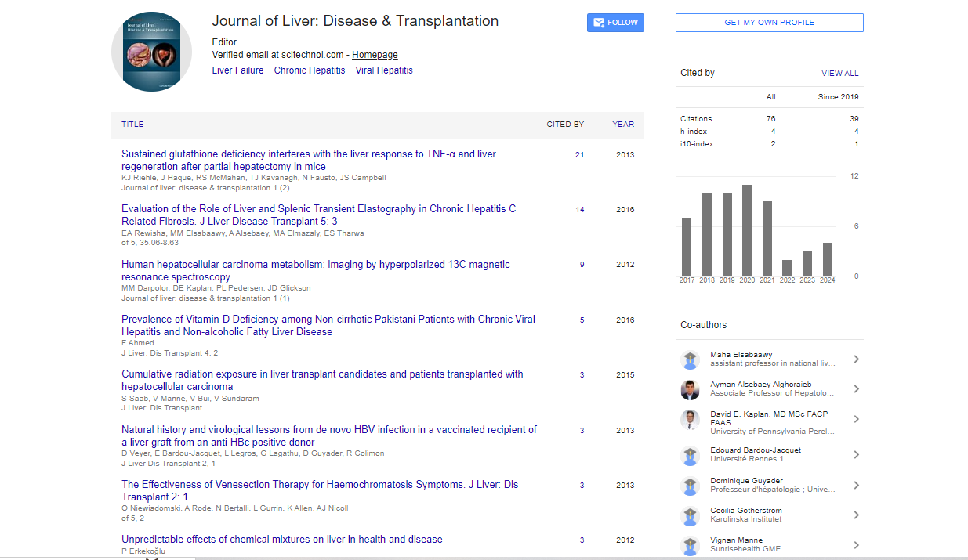Viewport: 968px width, 560px height.
Task: View the 9 citations of the carcinoma metabolism article
Action: tap(582, 265)
